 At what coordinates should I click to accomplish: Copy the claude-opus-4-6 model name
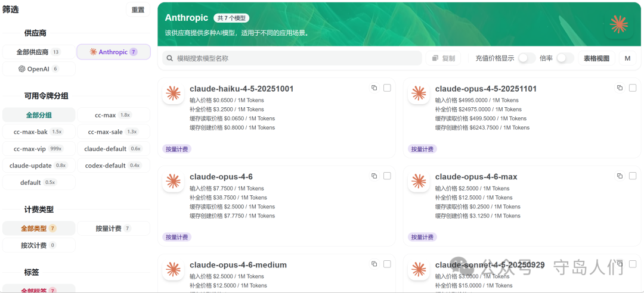point(374,176)
